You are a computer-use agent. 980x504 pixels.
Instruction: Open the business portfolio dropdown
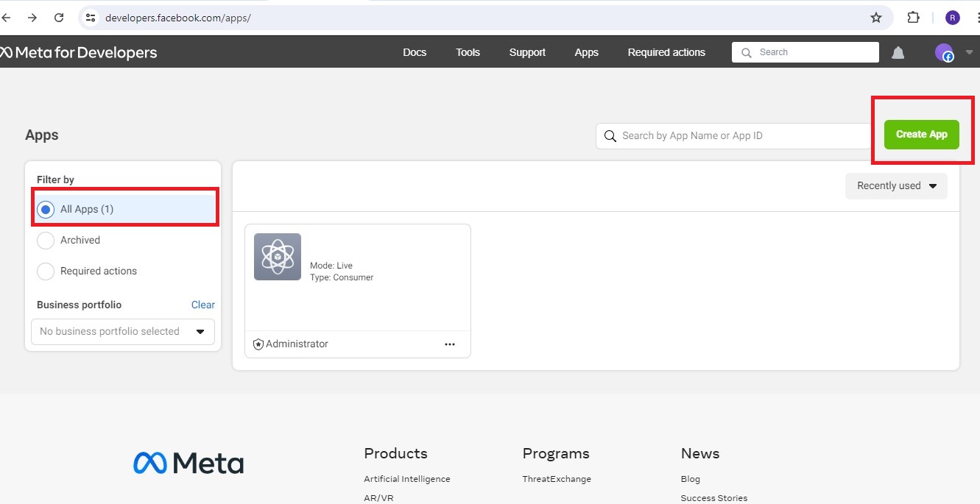[123, 332]
